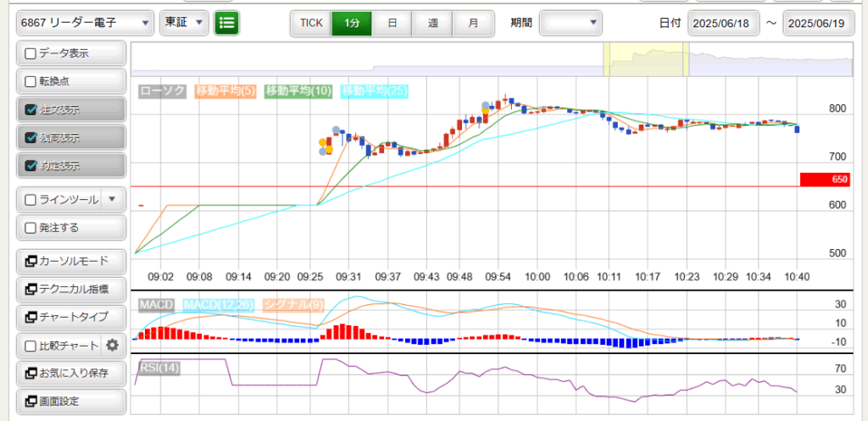Enable the データ表示 checkbox
Screen dimensions: 868x421
(31, 53)
